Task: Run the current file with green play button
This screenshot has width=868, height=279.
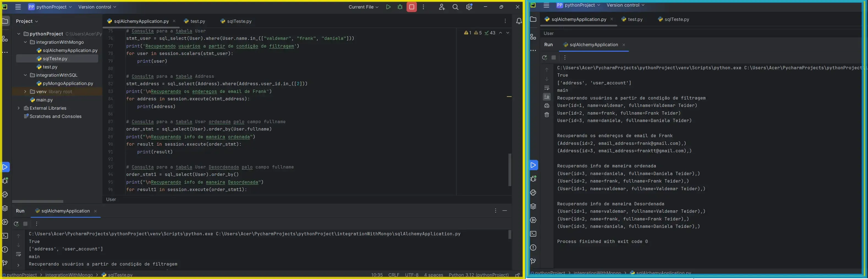Action: pyautogui.click(x=388, y=7)
